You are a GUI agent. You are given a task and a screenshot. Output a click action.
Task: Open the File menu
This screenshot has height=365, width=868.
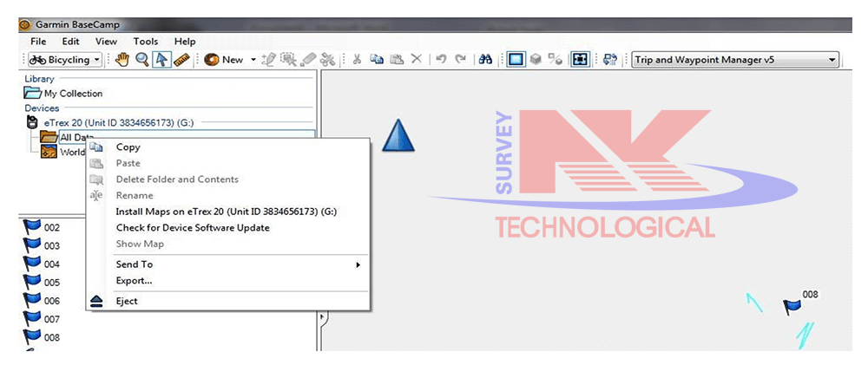tap(38, 42)
